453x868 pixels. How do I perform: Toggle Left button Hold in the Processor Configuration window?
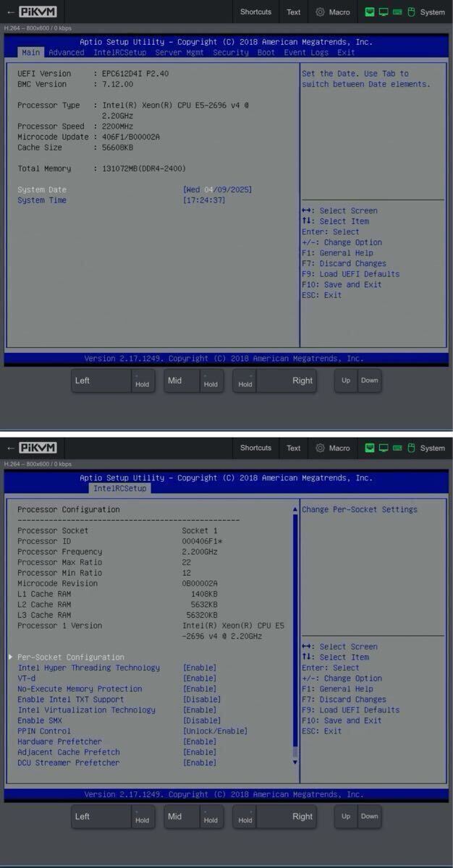point(143,817)
